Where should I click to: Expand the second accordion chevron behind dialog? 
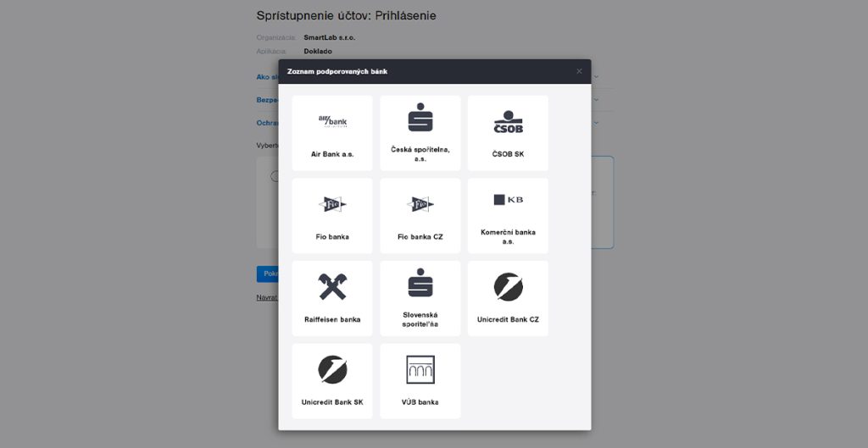click(596, 100)
